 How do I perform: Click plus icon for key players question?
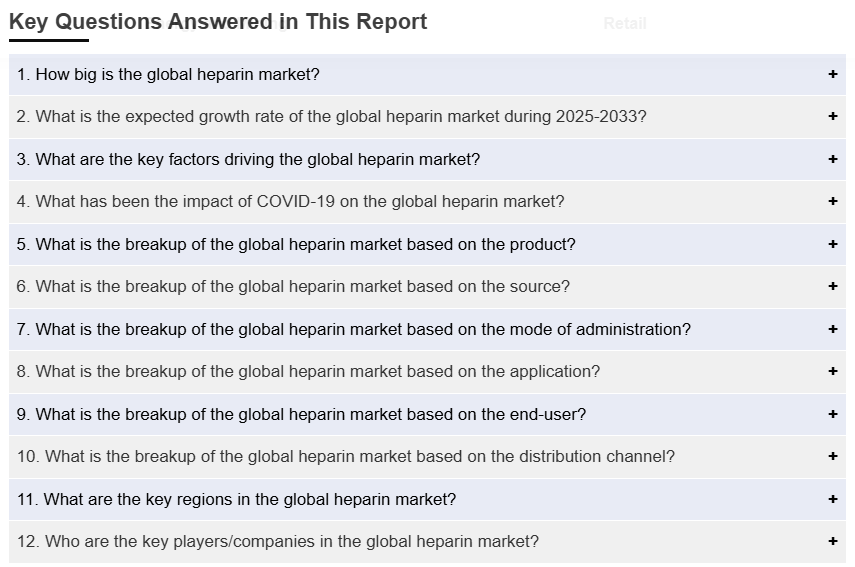click(832, 541)
